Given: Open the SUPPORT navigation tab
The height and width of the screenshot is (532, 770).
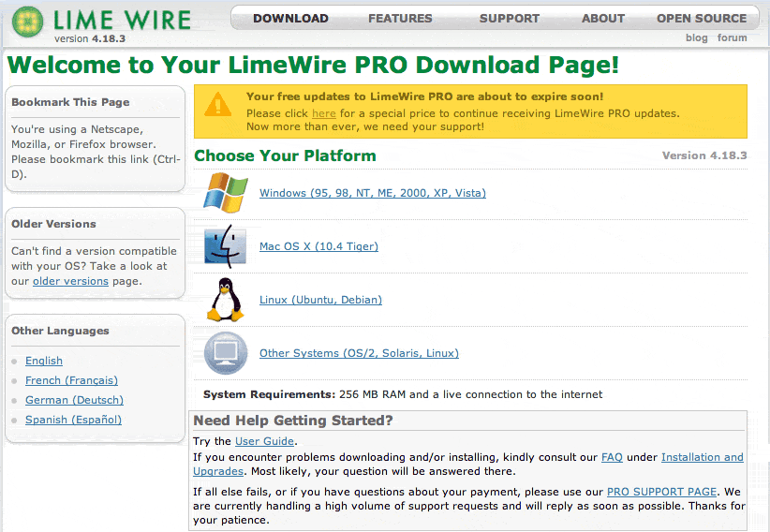Looking at the screenshot, I should click(510, 18).
